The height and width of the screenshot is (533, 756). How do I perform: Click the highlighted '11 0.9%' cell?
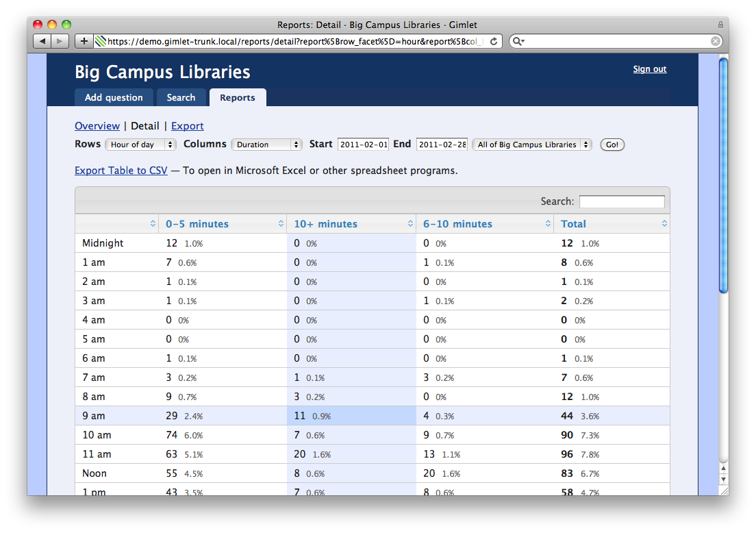pos(351,416)
